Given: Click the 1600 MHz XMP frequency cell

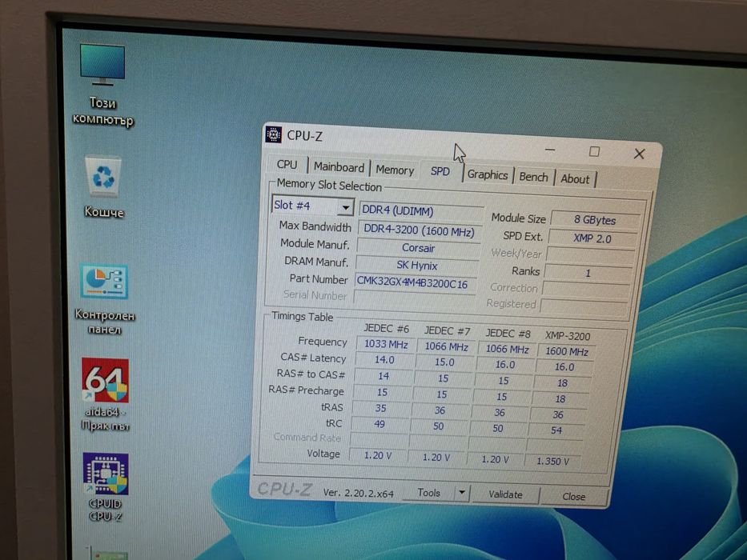Looking at the screenshot, I should pyautogui.click(x=566, y=351).
